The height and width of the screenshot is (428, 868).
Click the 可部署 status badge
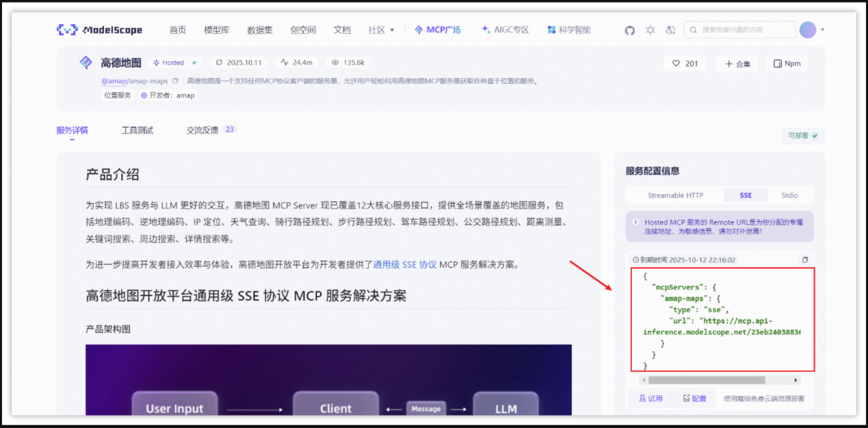(x=803, y=135)
